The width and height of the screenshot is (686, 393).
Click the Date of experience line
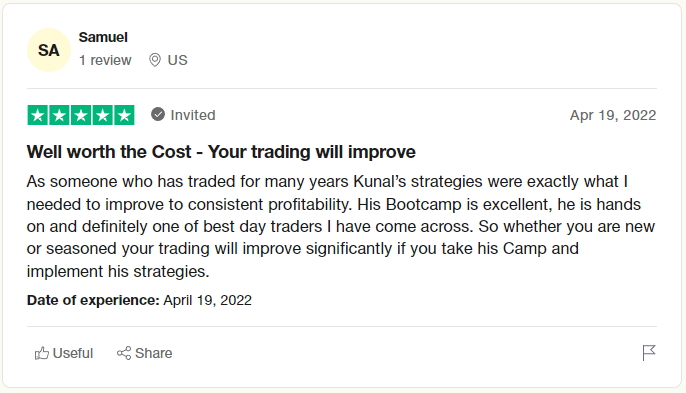(139, 300)
